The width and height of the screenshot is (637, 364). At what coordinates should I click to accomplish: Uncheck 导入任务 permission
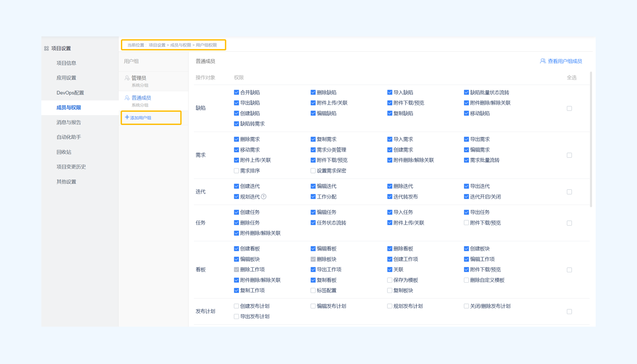[390, 212]
